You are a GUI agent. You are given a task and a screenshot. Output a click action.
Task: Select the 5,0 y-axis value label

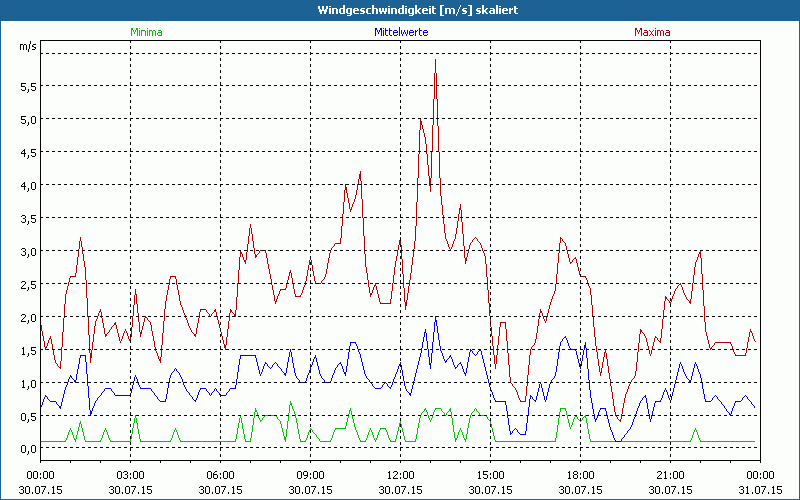[27, 119]
